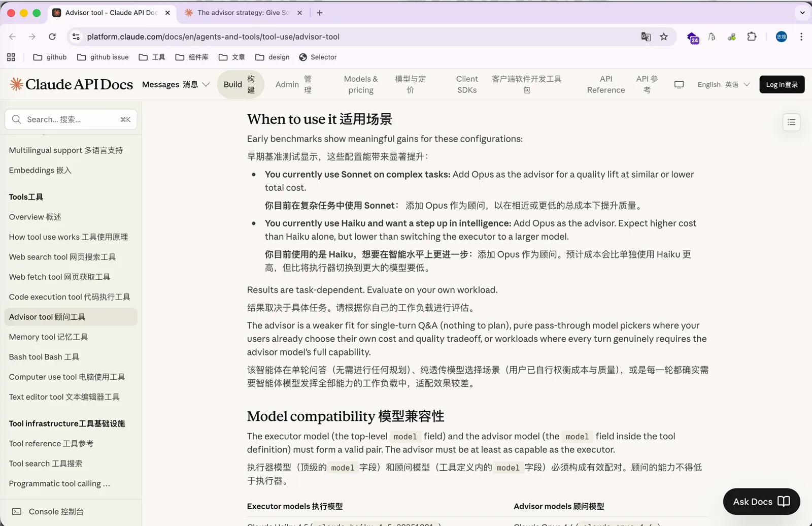Click the Log in 登录 button

tap(782, 84)
